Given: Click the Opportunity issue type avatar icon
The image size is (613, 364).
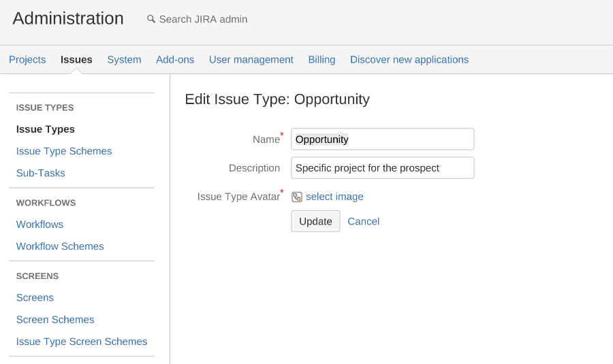Looking at the screenshot, I should [x=297, y=197].
